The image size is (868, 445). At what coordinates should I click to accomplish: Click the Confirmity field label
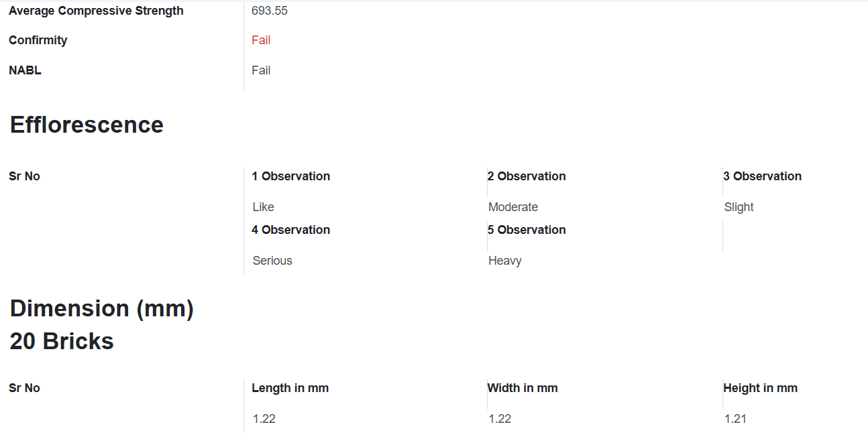coord(38,40)
